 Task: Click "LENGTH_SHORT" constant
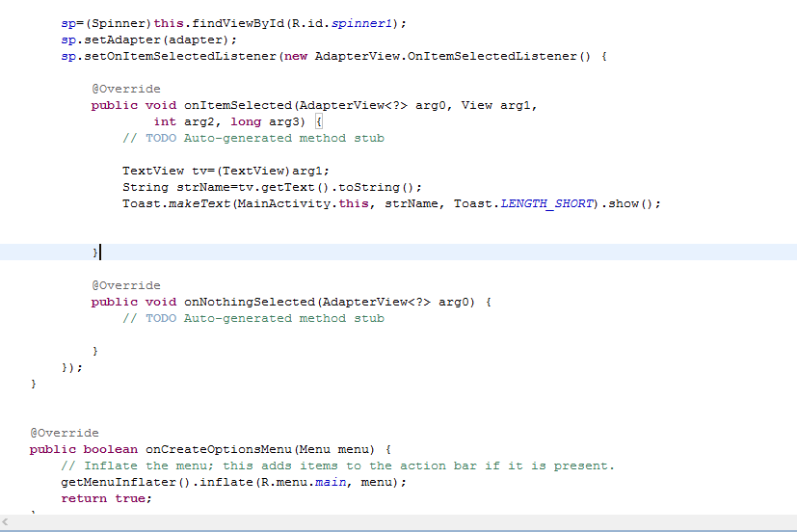(546, 203)
